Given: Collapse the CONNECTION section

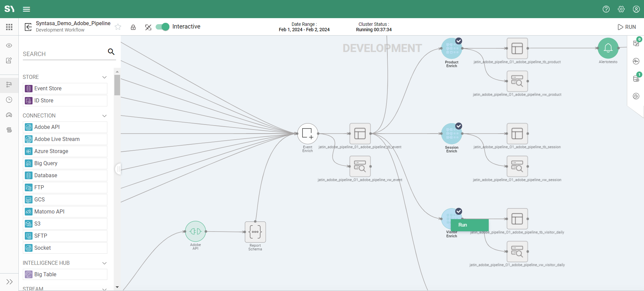Looking at the screenshot, I should [x=104, y=116].
